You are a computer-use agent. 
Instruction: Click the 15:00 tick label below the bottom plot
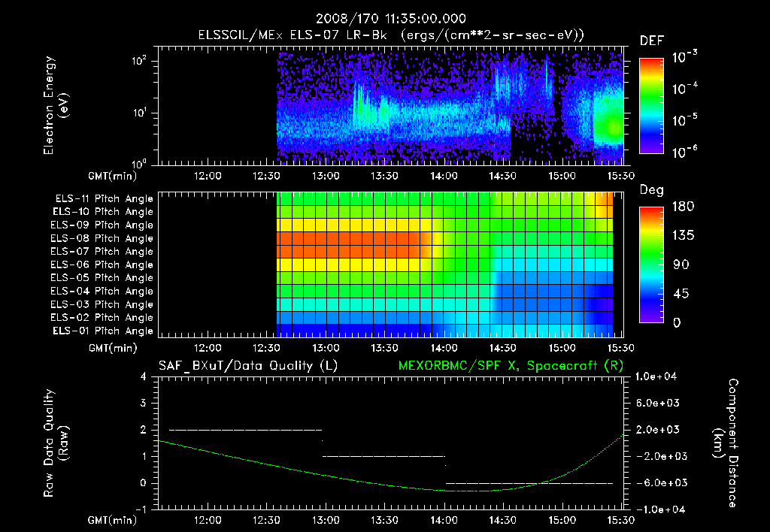click(x=562, y=520)
